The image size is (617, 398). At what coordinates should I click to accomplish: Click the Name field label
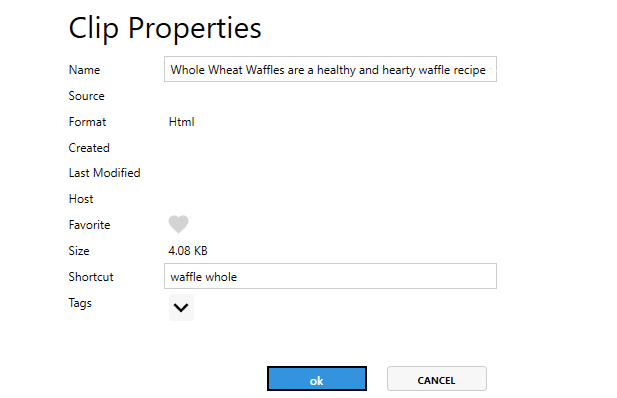(x=84, y=70)
